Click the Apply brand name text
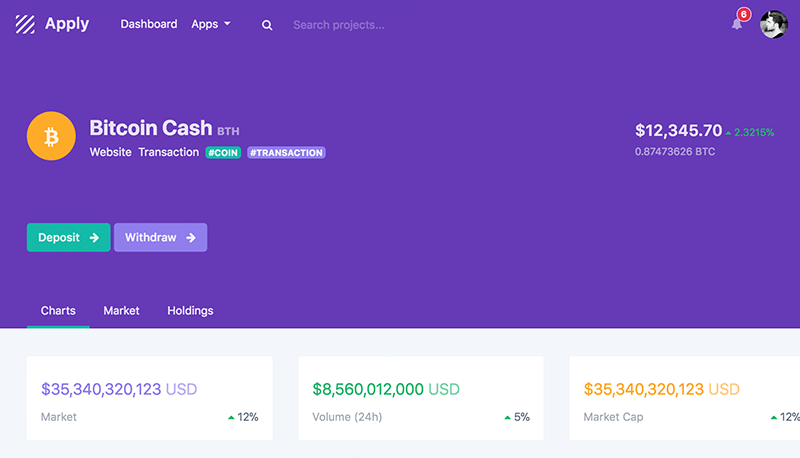 pos(67,24)
